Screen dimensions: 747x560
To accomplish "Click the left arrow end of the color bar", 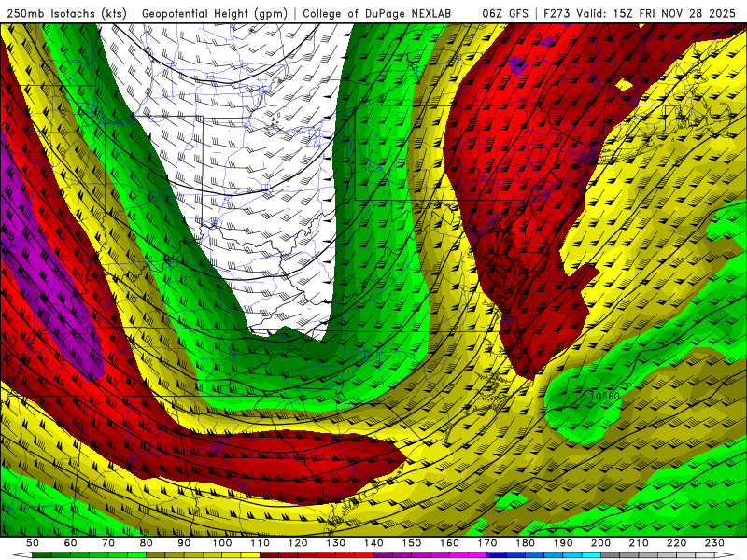I will [x=22, y=554].
